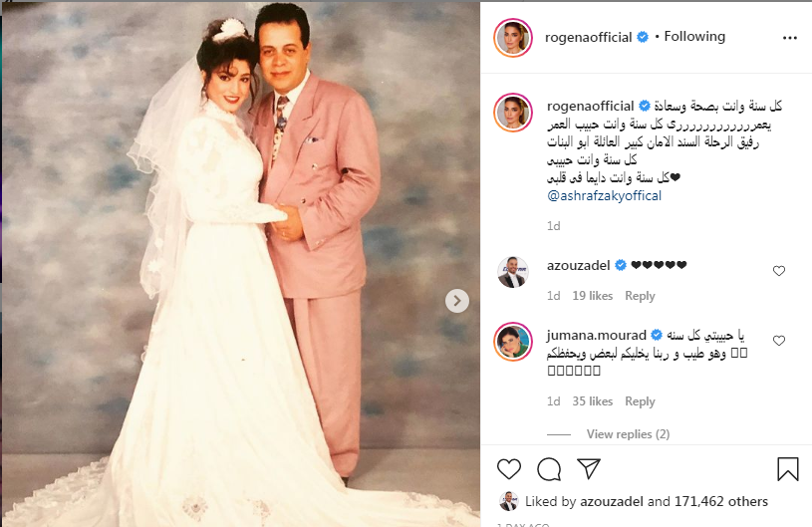This screenshot has height=527, width=812.
Task: Open jumana.mourad's profile avatar
Action: 513,341
